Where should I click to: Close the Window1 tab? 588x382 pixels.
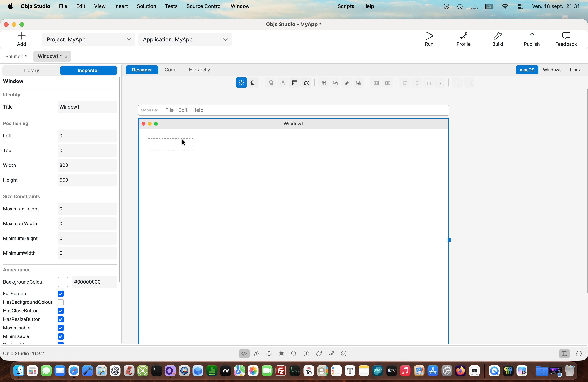(66, 57)
